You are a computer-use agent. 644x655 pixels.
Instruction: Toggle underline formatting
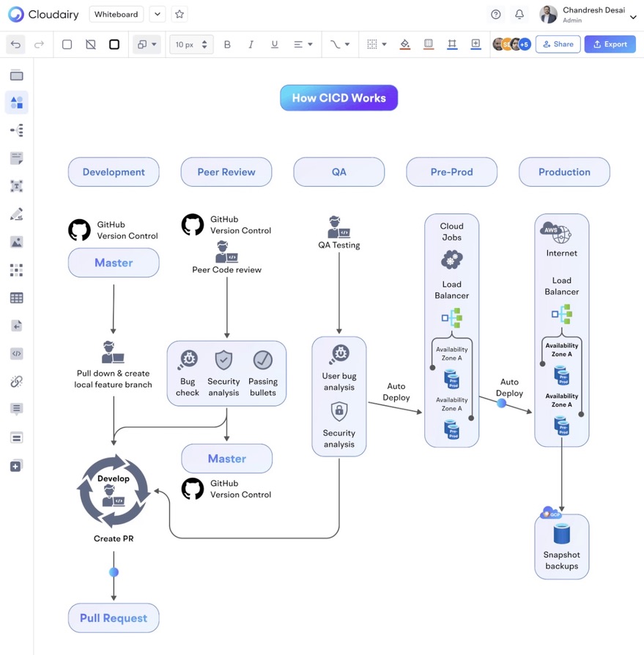coord(275,44)
